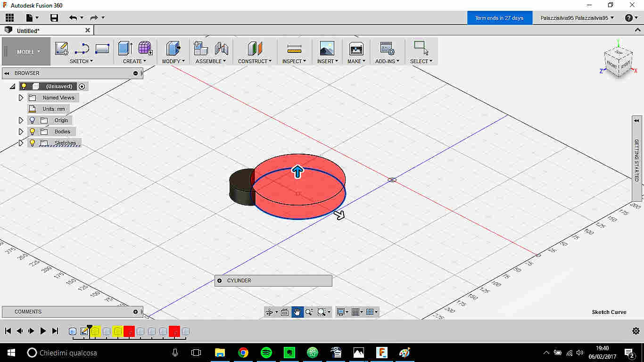Collapse the BROWSER panel minus button

click(136, 73)
